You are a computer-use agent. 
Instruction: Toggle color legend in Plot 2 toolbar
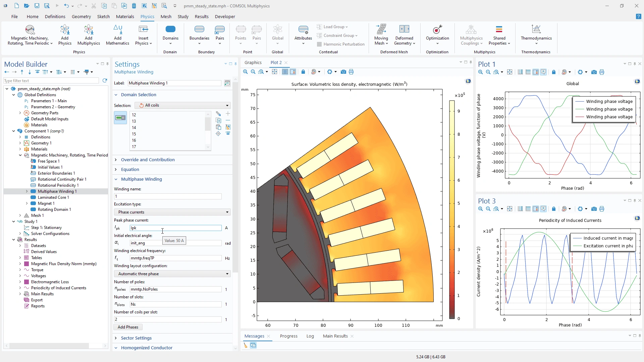coord(293,72)
